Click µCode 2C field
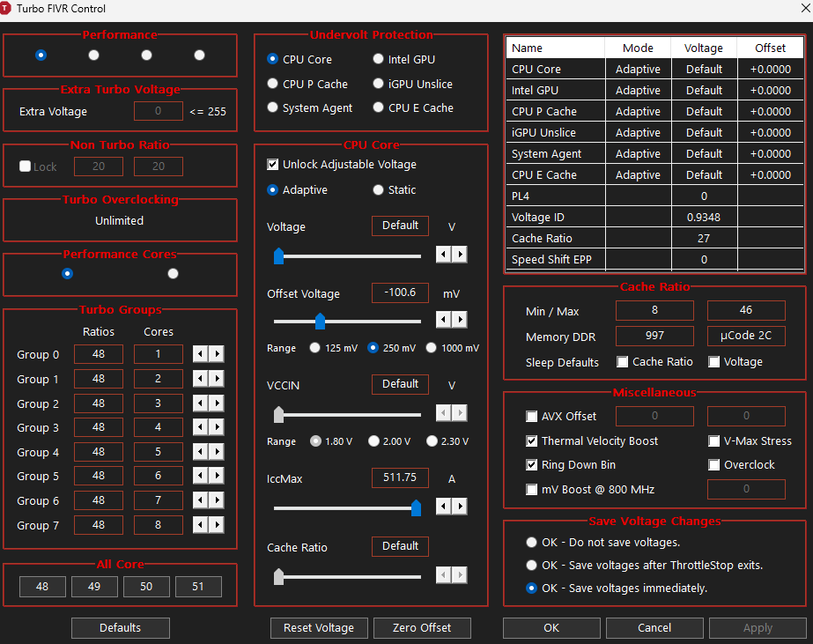The image size is (813, 644). point(746,336)
